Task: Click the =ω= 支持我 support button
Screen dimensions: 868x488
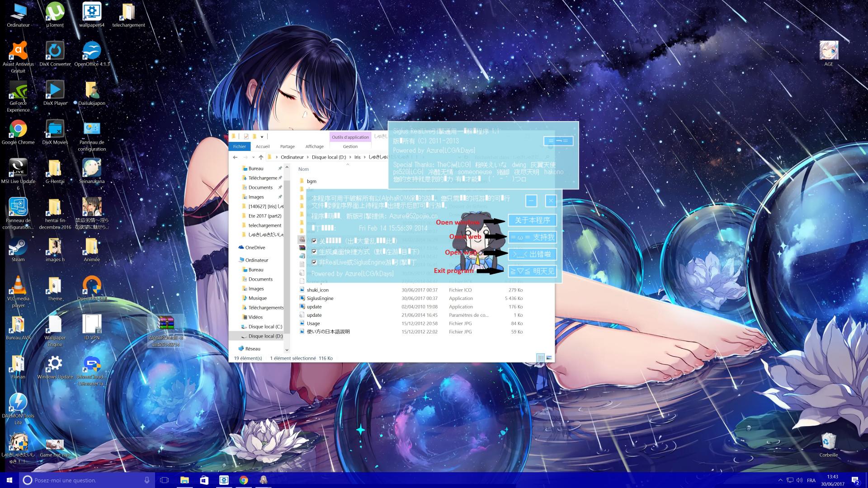Action: pos(532,237)
